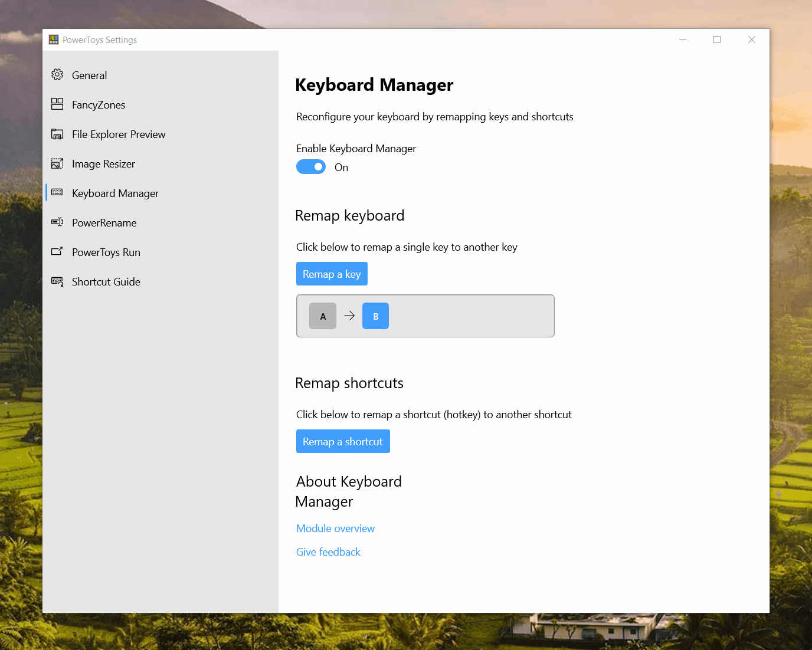Open the Module overview link
The image size is (812, 650).
(x=335, y=528)
